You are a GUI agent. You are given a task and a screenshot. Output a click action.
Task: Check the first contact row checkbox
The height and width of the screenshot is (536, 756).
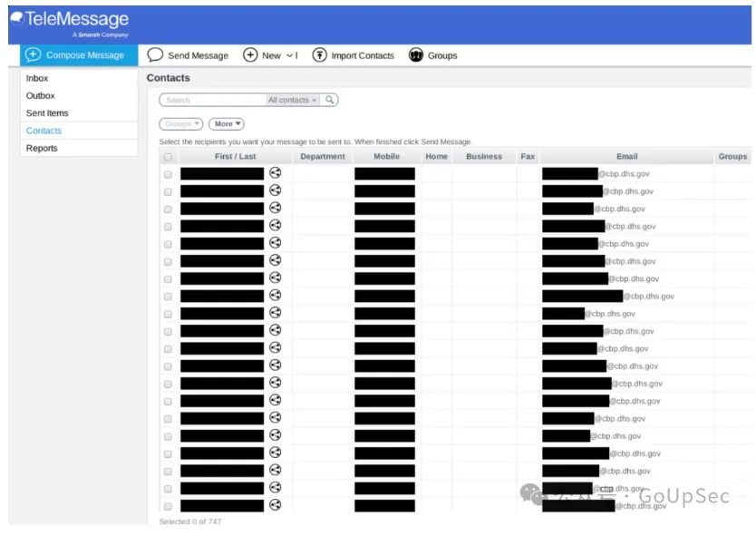click(x=168, y=174)
